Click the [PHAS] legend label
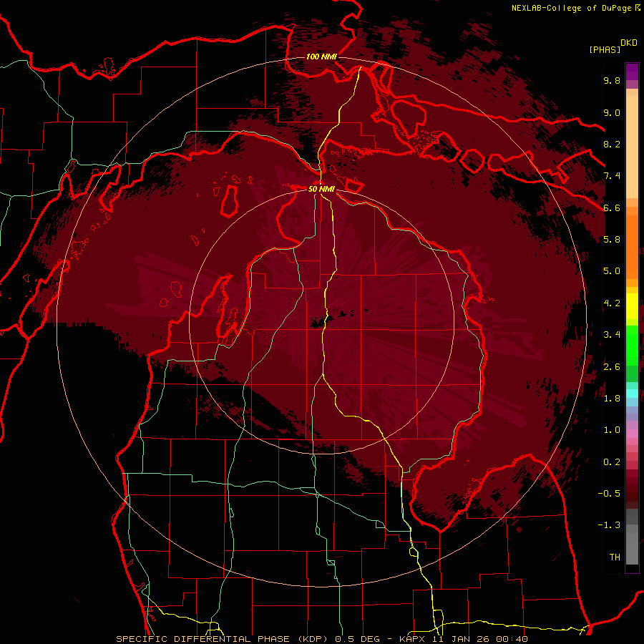The image size is (644, 644). tap(605, 49)
